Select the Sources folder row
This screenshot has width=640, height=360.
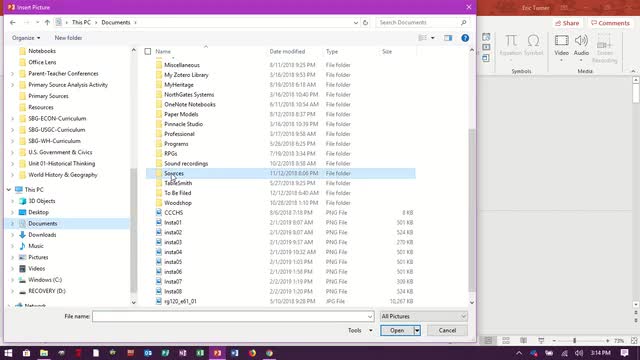281,173
